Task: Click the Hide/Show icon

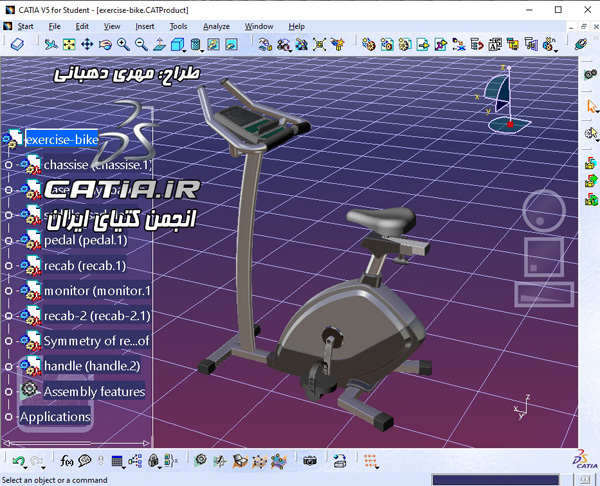Action: (214, 44)
